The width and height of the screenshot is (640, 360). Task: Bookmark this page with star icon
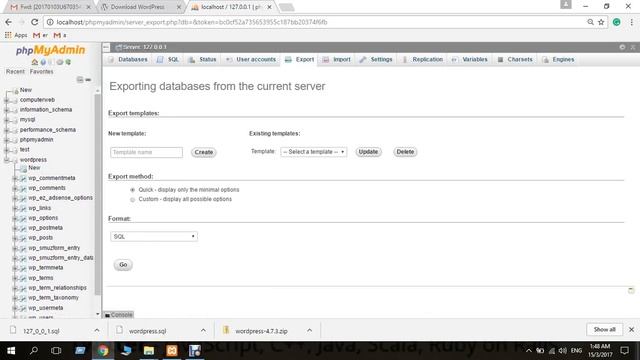pyautogui.click(x=601, y=22)
